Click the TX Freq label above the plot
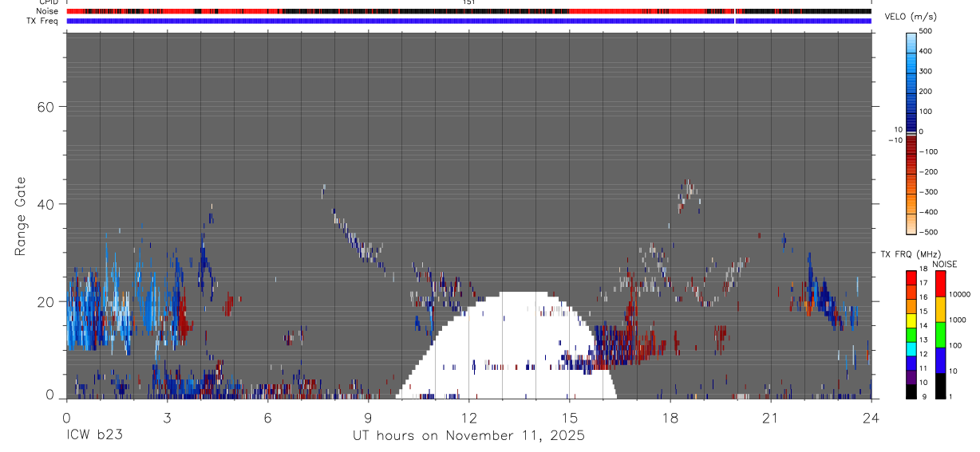 click(x=43, y=21)
